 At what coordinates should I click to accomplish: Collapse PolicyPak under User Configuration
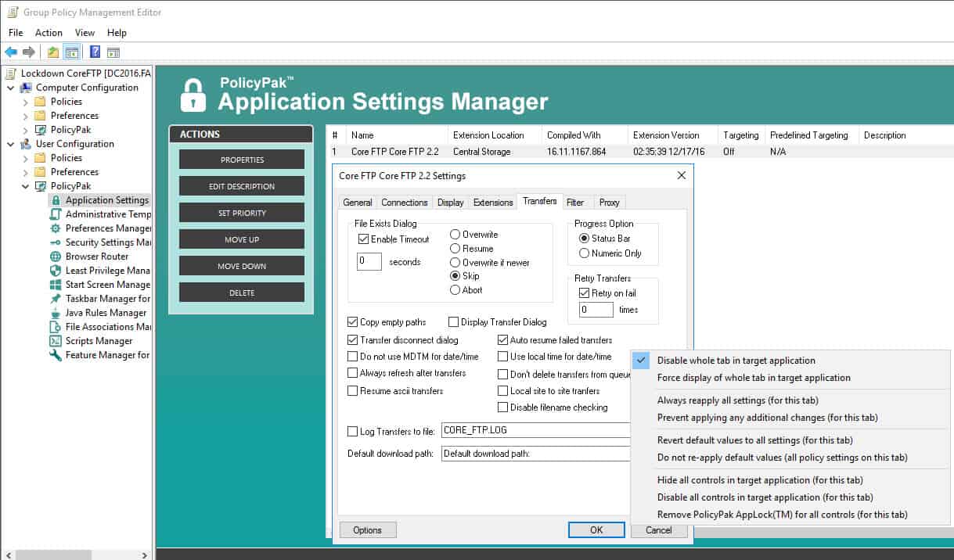click(25, 186)
